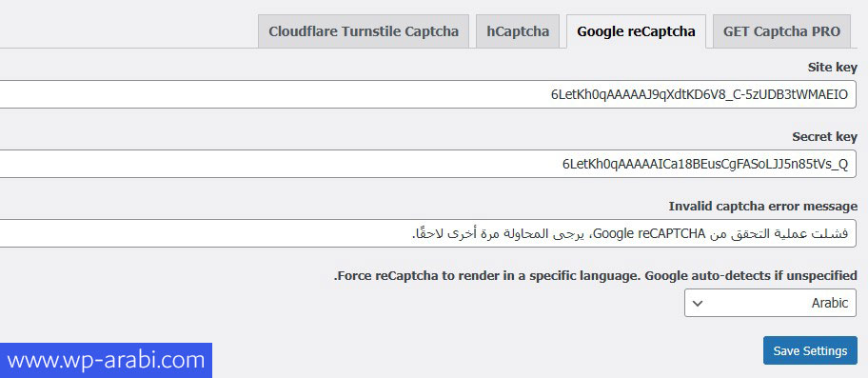The image size is (868, 378).
Task: Open the hCaptcha tab
Action: click(x=518, y=31)
